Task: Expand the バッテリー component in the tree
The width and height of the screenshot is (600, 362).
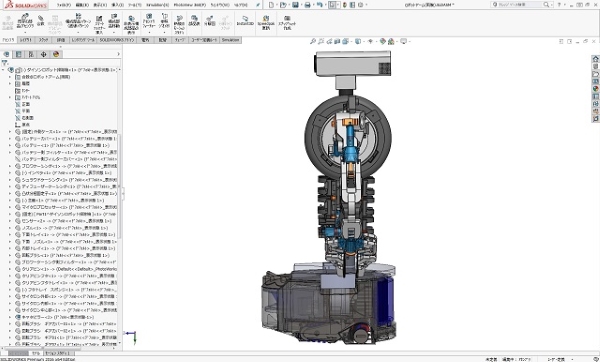Action: pos(10,145)
